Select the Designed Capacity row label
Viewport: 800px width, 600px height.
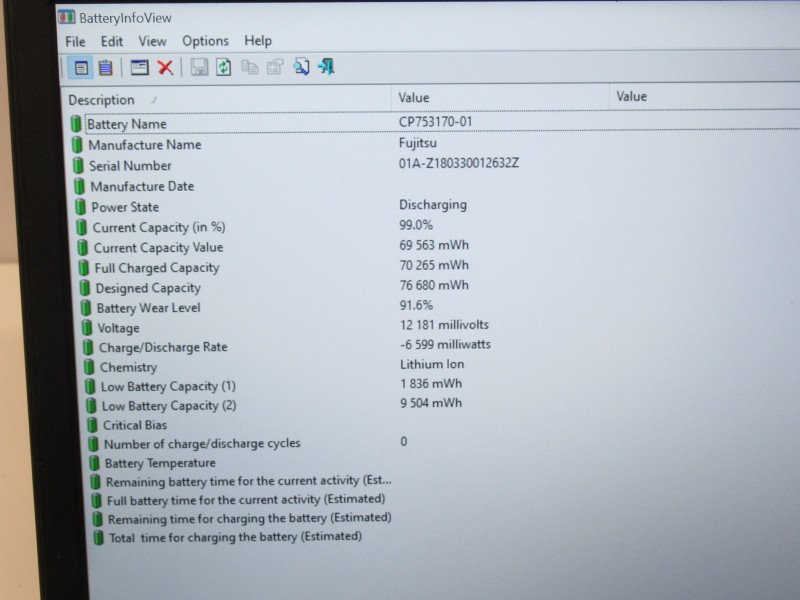pos(148,288)
